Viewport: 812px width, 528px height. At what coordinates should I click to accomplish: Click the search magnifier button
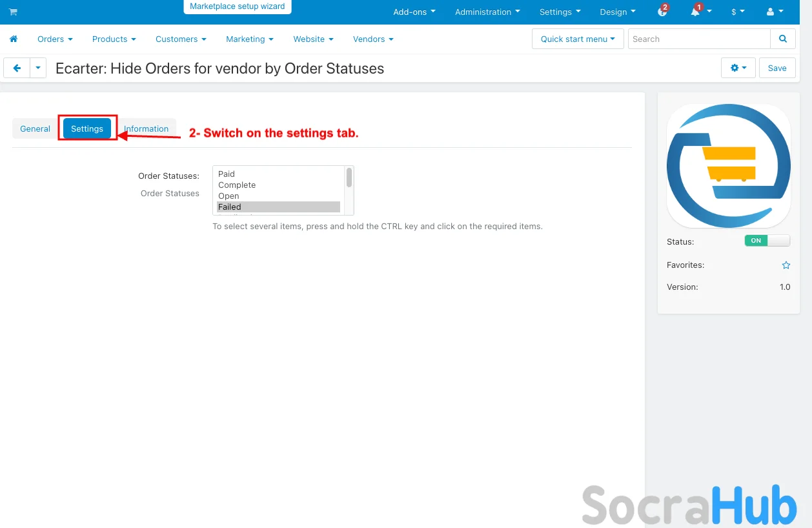coord(783,39)
